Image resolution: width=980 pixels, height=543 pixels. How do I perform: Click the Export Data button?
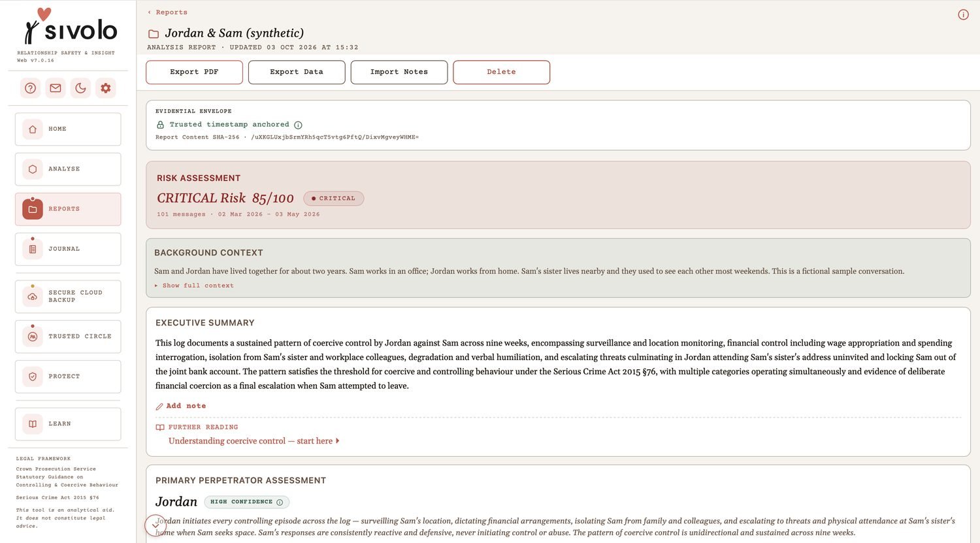[297, 72]
